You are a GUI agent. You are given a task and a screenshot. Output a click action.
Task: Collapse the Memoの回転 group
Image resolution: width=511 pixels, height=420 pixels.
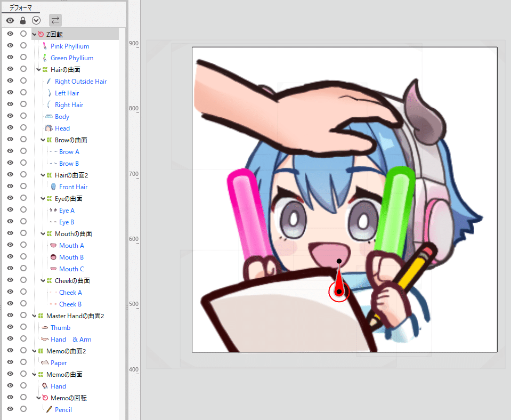[38, 398]
